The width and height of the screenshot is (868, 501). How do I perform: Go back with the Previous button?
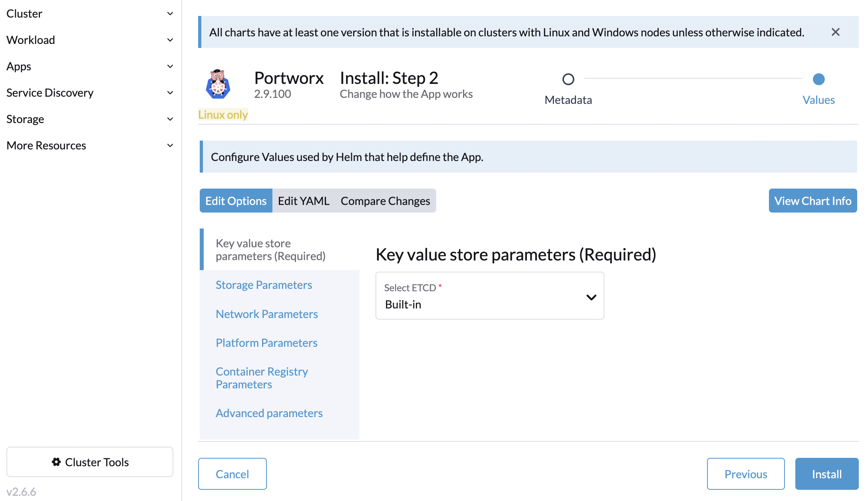coord(746,474)
